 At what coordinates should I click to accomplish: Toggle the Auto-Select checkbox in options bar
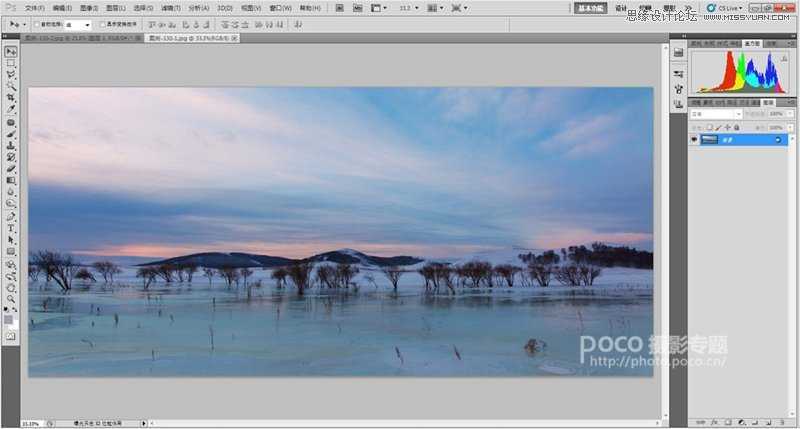coord(36,24)
